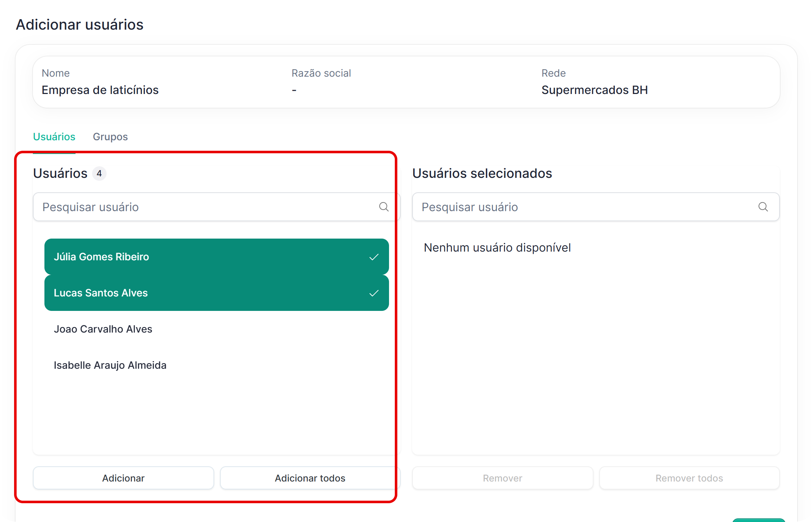The image size is (812, 522).
Task: Open the Usuários tab
Action: point(54,137)
